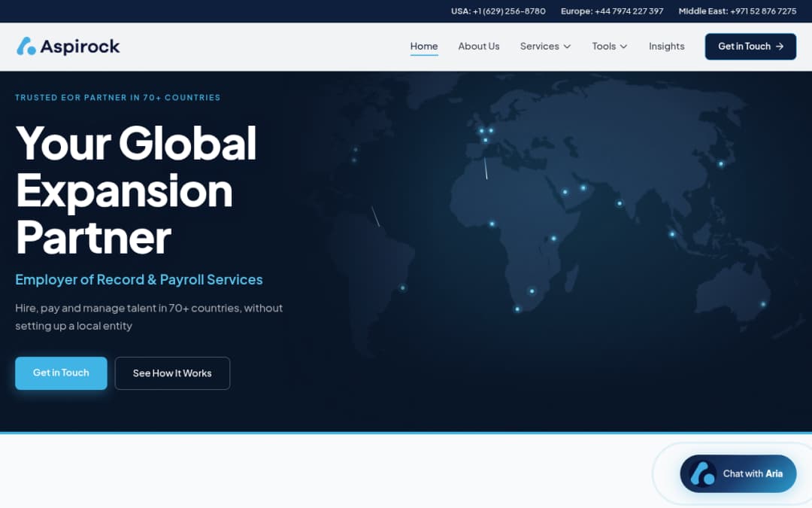Expand the Services dropdown chevron
The image size is (812, 508).
click(x=567, y=47)
